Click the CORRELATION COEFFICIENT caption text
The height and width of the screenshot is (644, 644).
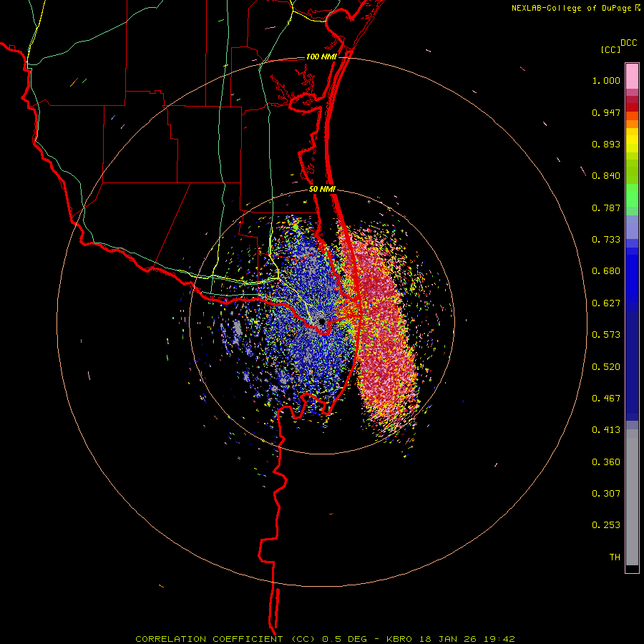coord(209,639)
